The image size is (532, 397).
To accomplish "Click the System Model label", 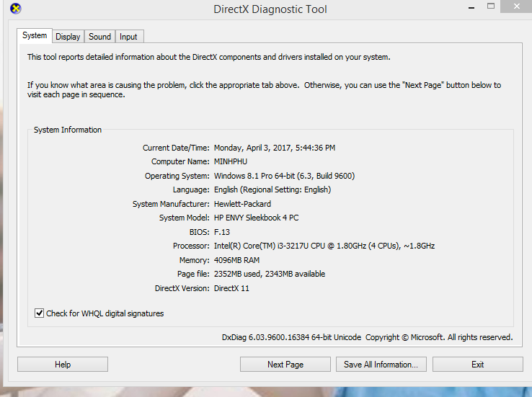I will [185, 218].
